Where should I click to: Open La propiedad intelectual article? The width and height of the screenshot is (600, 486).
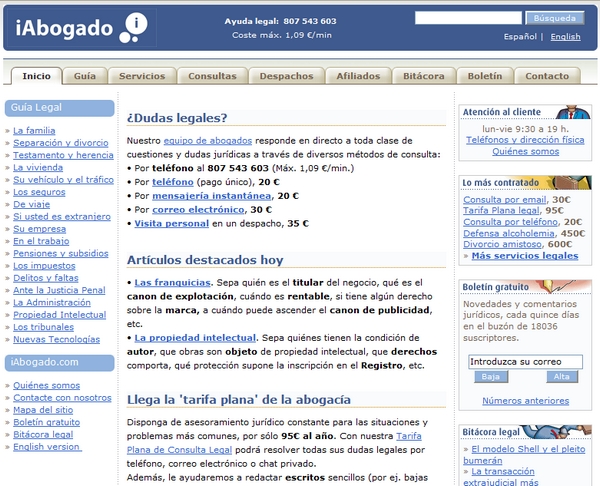coord(195,338)
